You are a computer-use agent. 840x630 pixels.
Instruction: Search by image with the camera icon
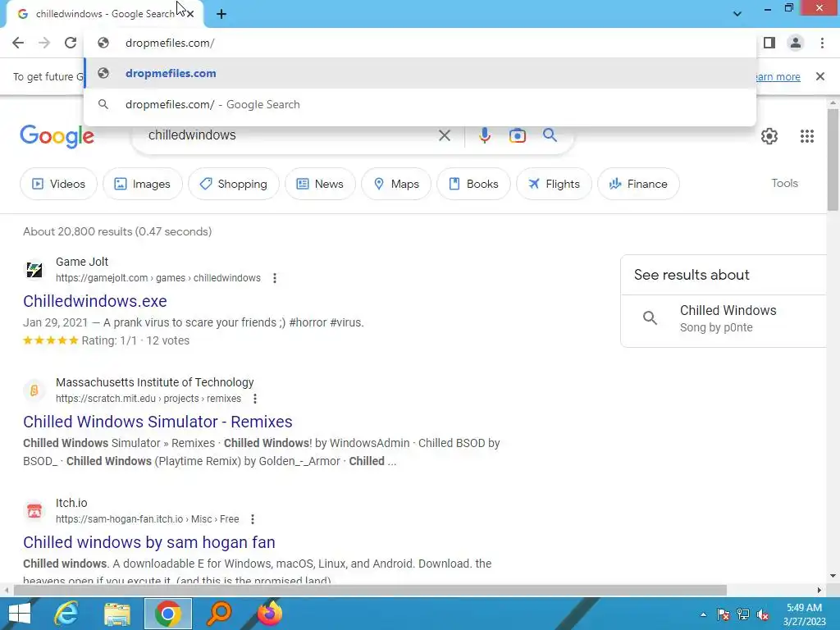click(x=517, y=135)
